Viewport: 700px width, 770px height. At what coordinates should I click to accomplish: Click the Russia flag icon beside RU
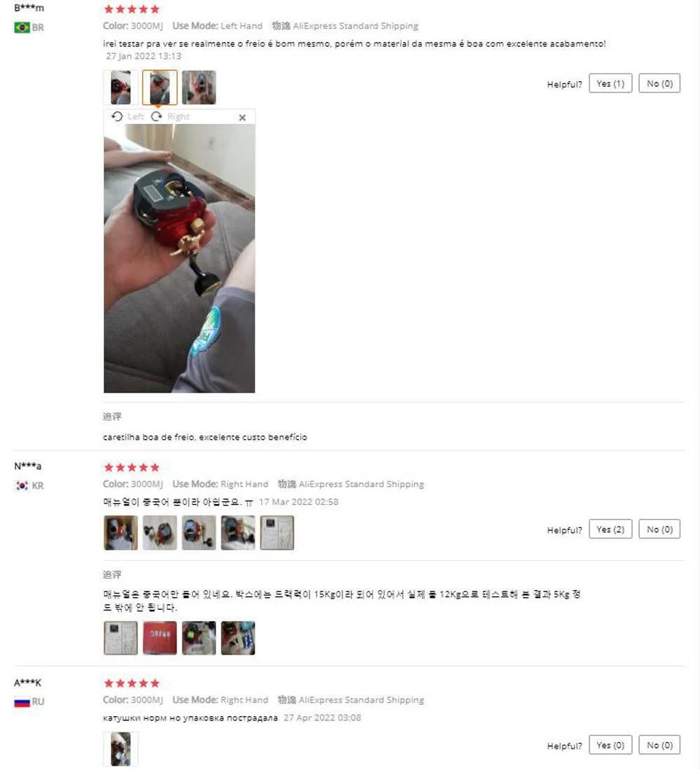22,701
